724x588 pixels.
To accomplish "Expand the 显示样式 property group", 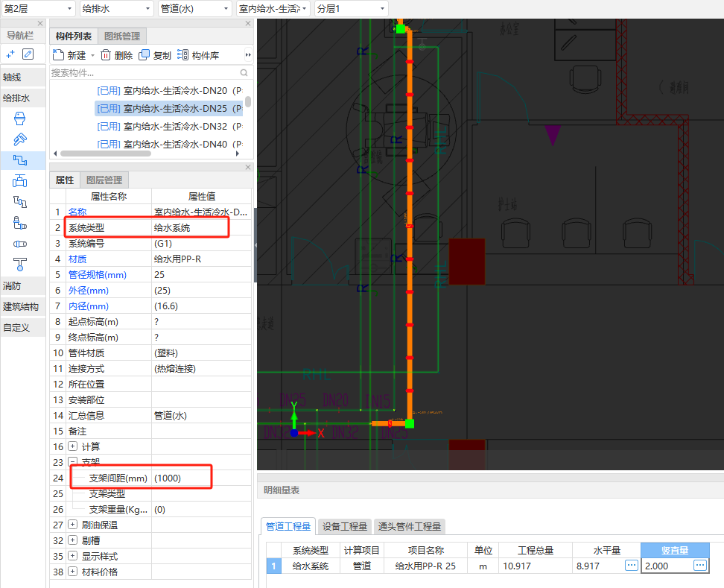I will (72, 556).
